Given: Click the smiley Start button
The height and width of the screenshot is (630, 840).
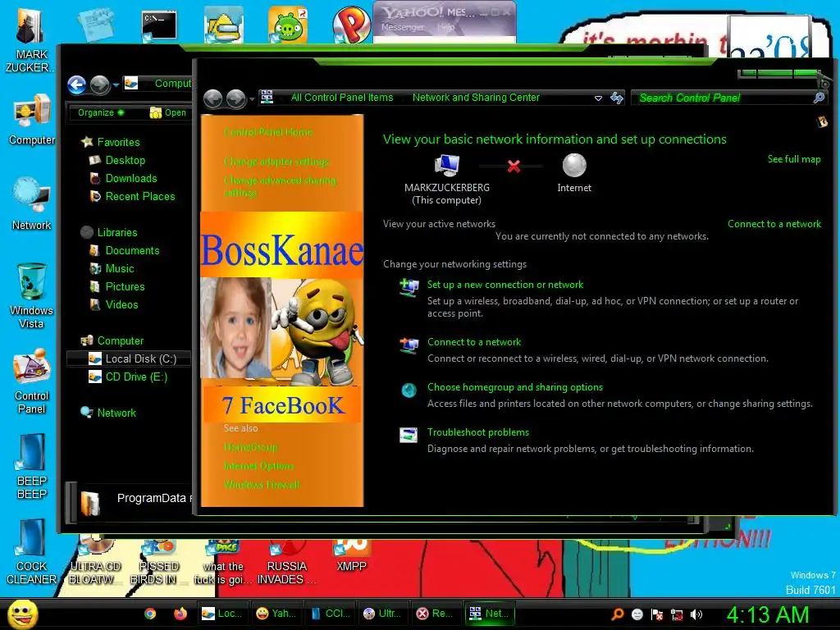Looking at the screenshot, I should click(x=22, y=614).
